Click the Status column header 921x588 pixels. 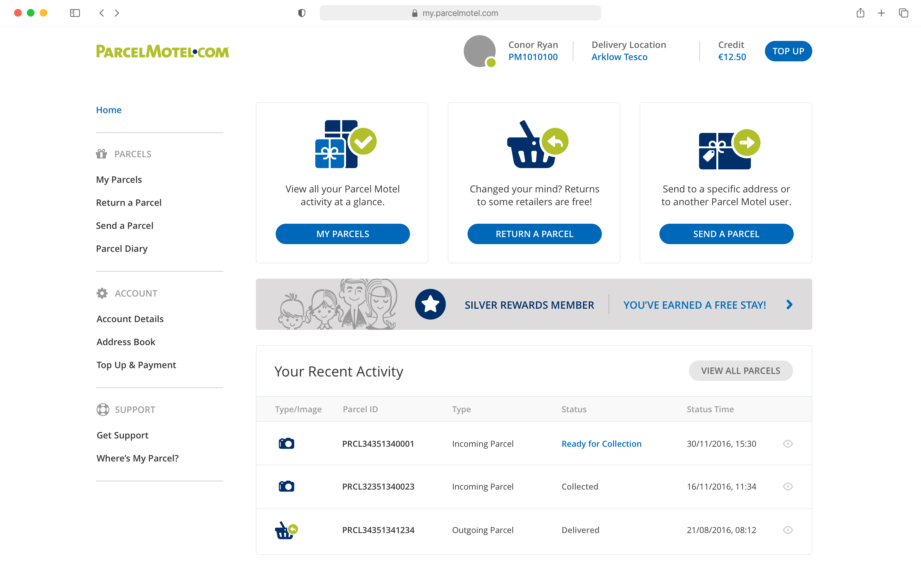click(574, 409)
